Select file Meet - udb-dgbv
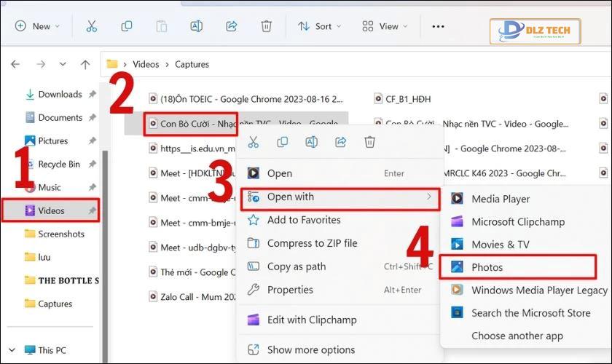Viewport: 612px width, 364px height. pyautogui.click(x=193, y=248)
